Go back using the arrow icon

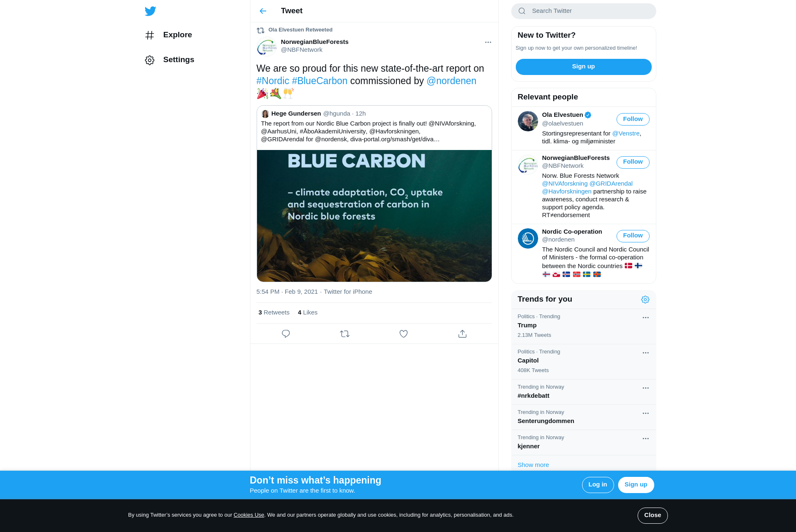pos(263,11)
